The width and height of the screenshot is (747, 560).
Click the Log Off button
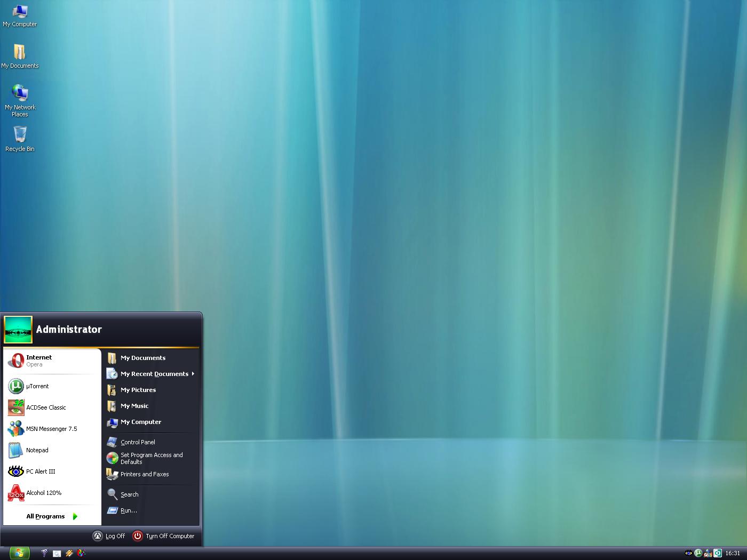[x=109, y=536]
